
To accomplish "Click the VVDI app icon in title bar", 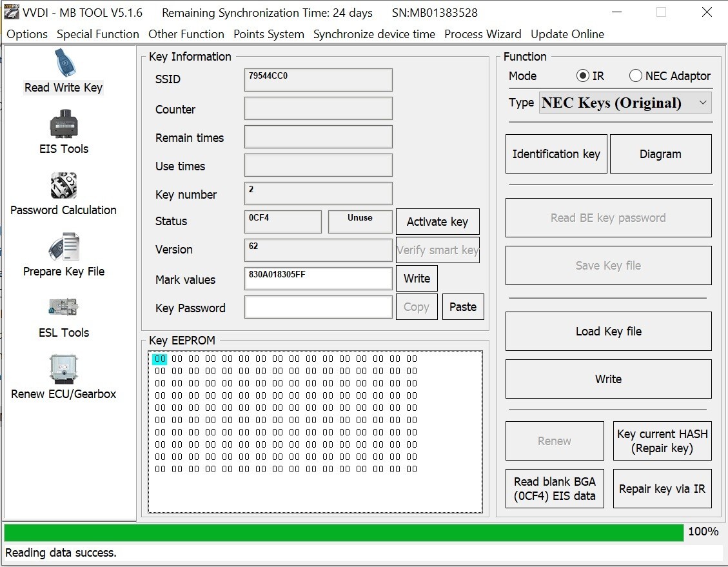I will click(x=11, y=12).
